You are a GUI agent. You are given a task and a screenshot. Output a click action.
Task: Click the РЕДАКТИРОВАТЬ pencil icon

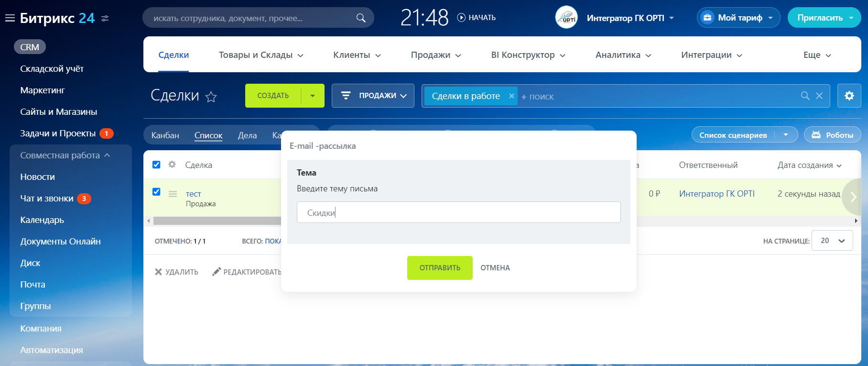pos(217,272)
